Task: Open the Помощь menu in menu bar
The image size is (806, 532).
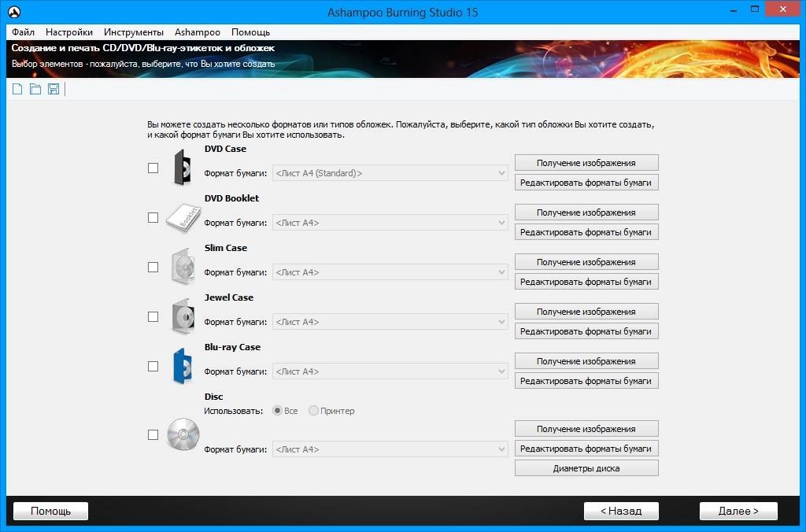Action: tap(250, 31)
